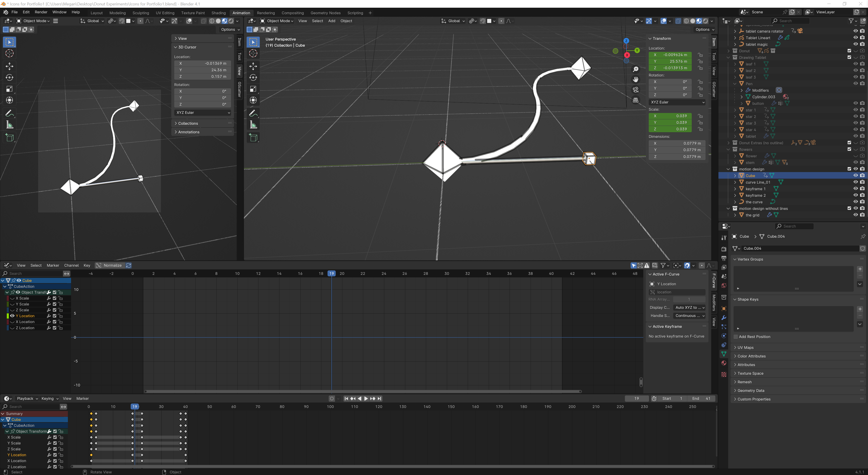The height and width of the screenshot is (475, 868).
Task: Click the Marker menu in timeline header
Action: coord(83,398)
